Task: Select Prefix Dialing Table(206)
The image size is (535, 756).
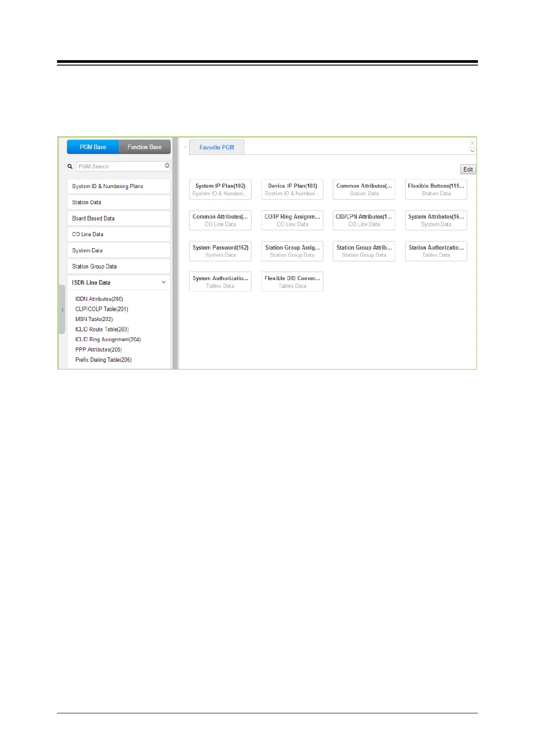Action: pos(104,360)
